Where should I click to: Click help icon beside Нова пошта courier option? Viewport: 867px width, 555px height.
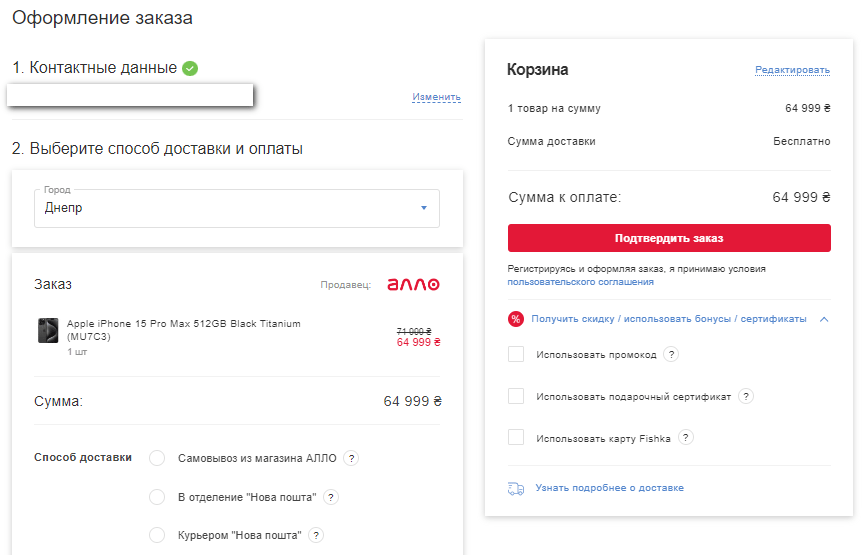tap(316, 535)
